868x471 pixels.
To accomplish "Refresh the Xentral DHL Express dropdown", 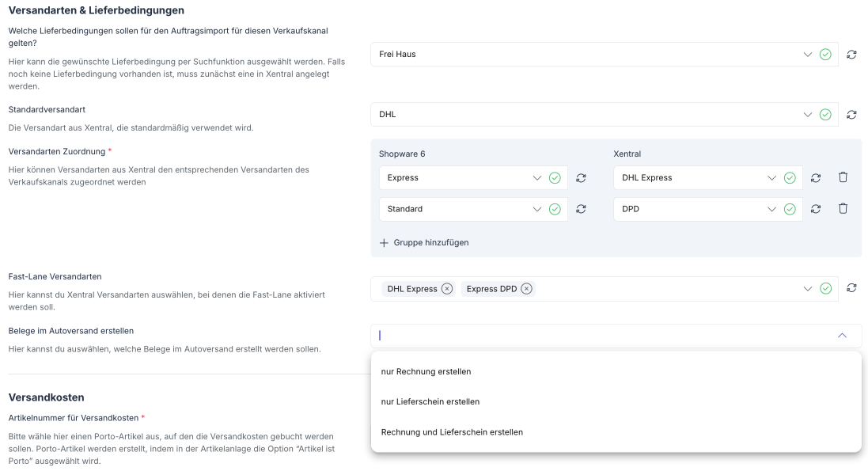I will click(x=816, y=178).
